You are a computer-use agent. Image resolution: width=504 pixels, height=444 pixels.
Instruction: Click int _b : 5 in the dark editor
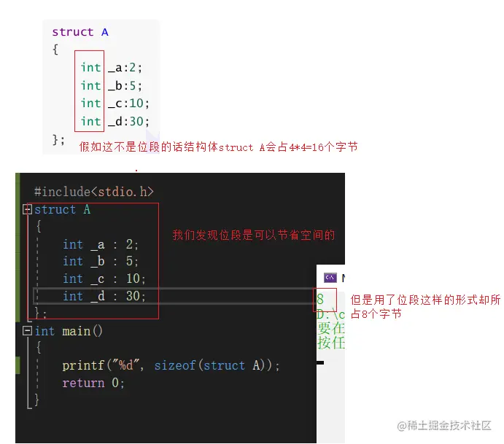(x=101, y=261)
